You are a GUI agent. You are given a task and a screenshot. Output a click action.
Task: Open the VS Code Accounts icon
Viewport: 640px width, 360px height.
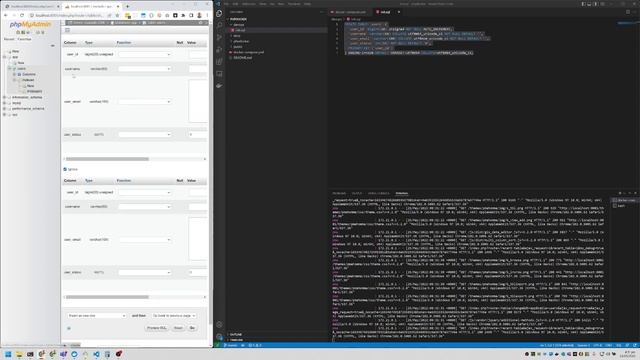(x=219, y=324)
